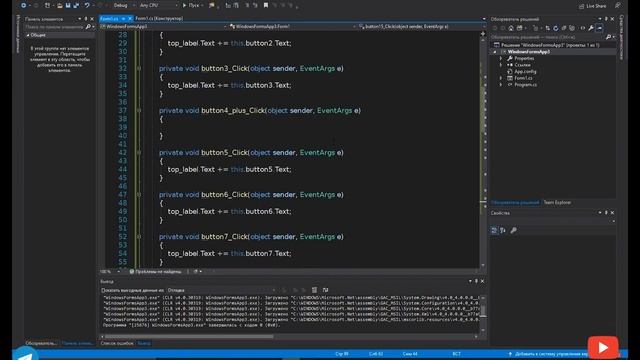Collapse button3_Click method at line 32
The width and height of the screenshot is (640, 360).
pos(139,69)
